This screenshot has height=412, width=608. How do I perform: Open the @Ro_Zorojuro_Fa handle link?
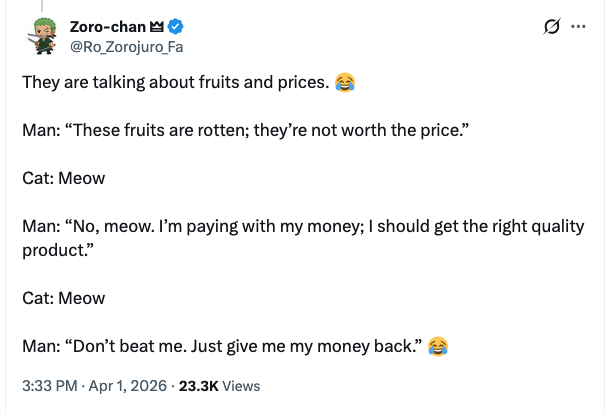[127, 45]
